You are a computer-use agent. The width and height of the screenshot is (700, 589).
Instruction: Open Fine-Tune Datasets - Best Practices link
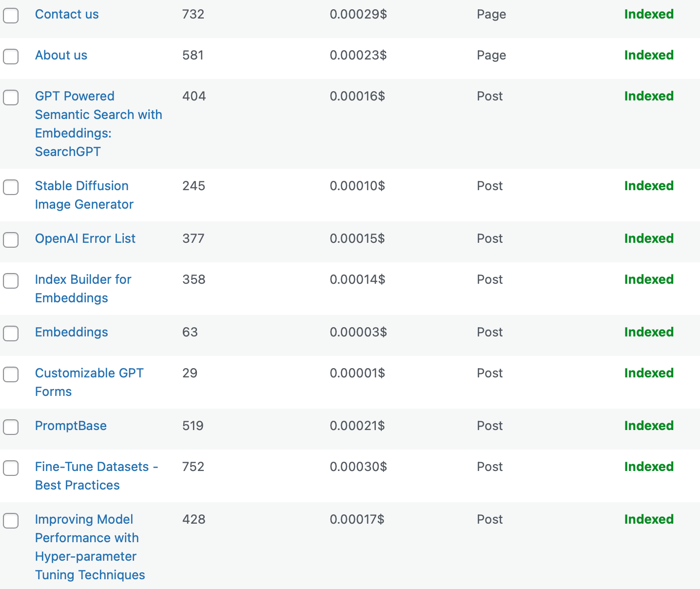[96, 476]
